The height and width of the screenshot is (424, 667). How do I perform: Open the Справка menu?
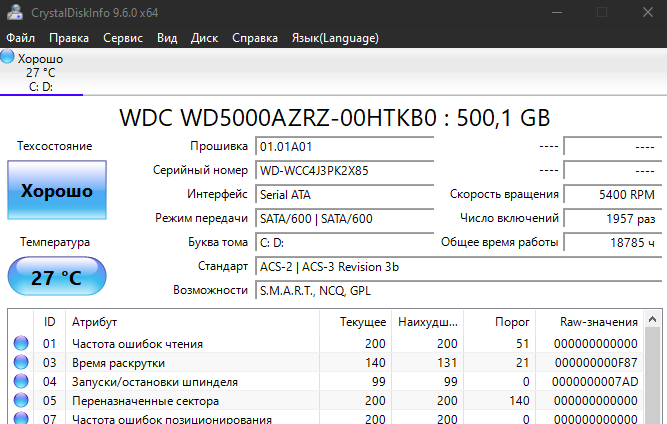point(255,38)
